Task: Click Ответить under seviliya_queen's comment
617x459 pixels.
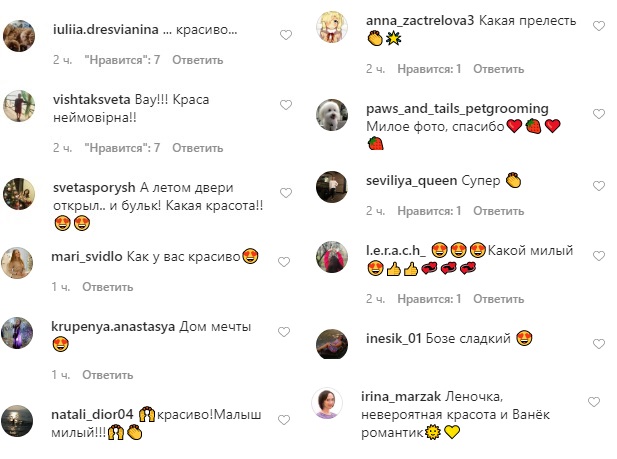Action: [499, 211]
